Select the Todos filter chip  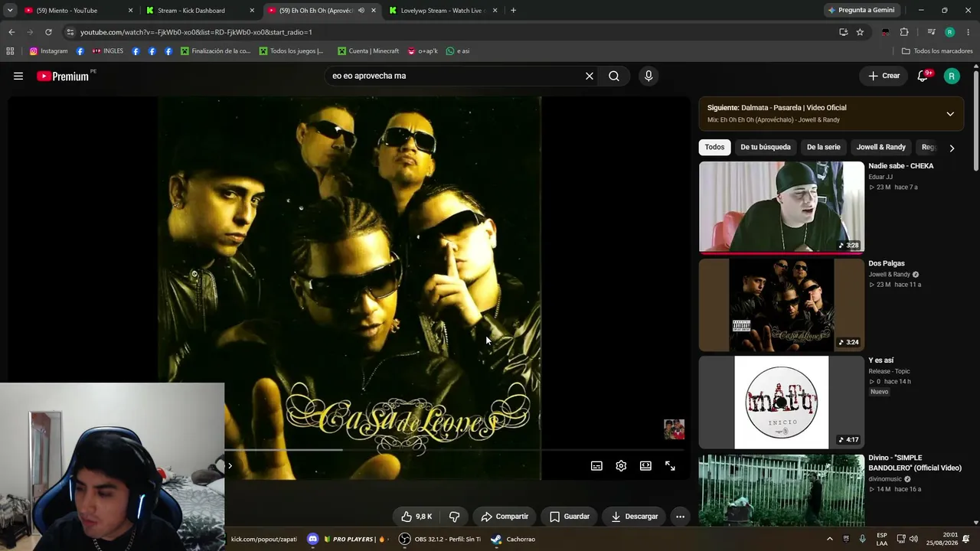714,147
